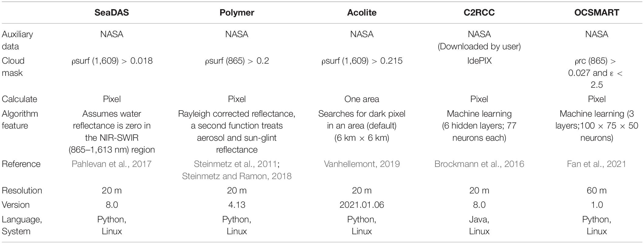Screen dimensions: 644x244
Task: Click the Polymer version 4.13 cell
Action: (x=237, y=205)
